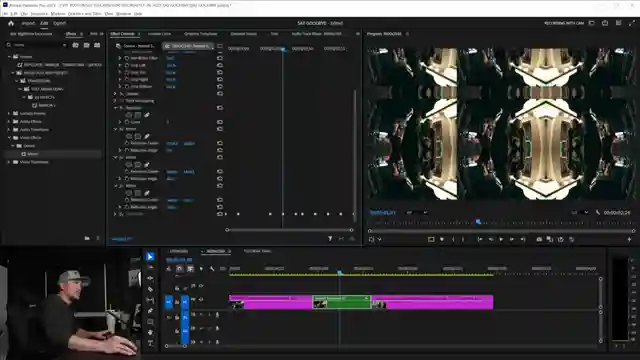Screen dimensions: 640x360
Task: Pick the Type tool
Action: [150, 343]
